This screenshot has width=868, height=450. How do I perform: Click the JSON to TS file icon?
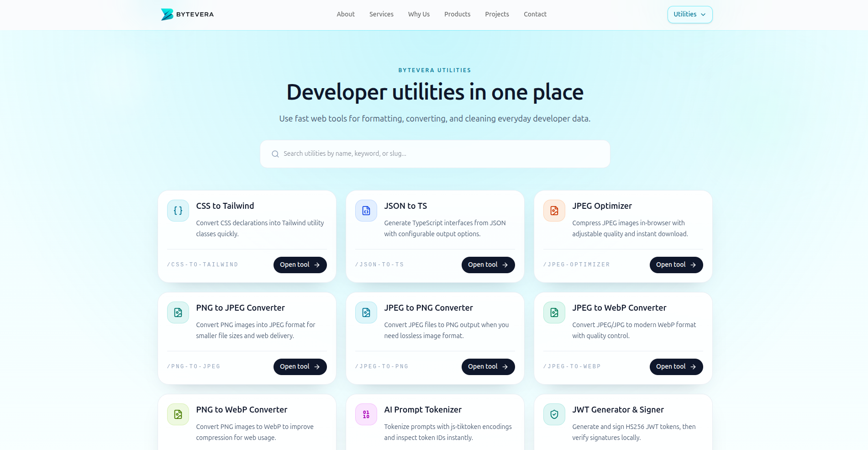coord(366,211)
